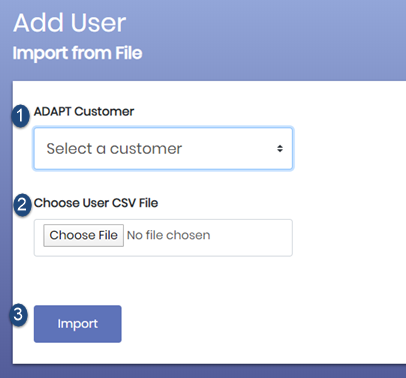Click the Choose User CSV File label
This screenshot has height=378, width=406.
coord(96,203)
